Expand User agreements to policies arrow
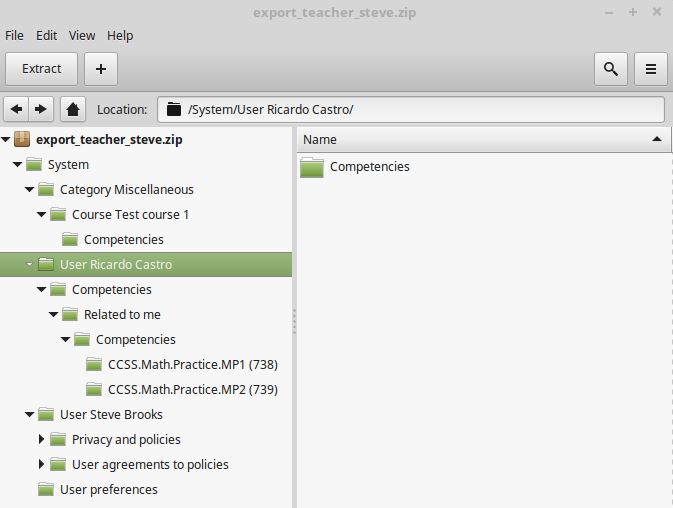The width and height of the screenshot is (673, 508). pyautogui.click(x=41, y=464)
